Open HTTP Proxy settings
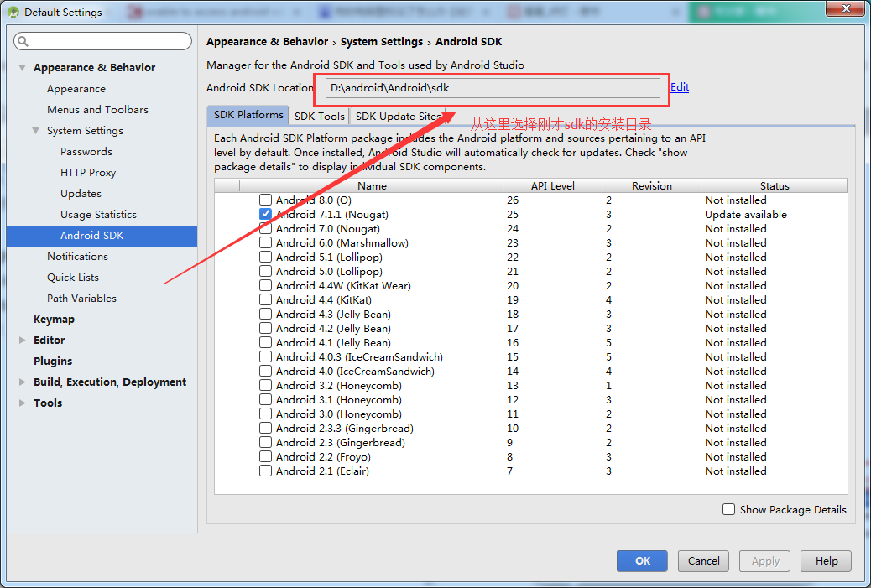Image resolution: width=871 pixels, height=588 pixels. (88, 173)
